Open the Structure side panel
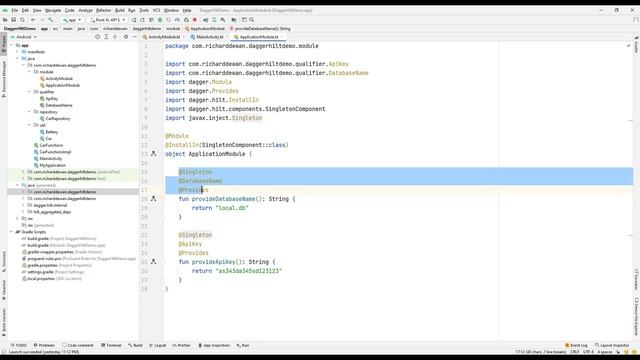 [x=4, y=261]
